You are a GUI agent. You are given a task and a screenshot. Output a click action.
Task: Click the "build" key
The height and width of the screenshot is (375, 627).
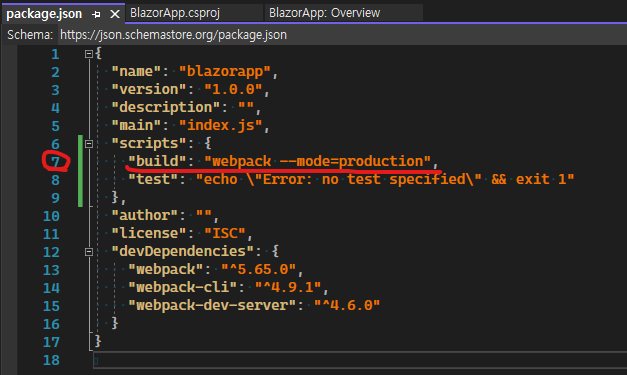[158, 162]
